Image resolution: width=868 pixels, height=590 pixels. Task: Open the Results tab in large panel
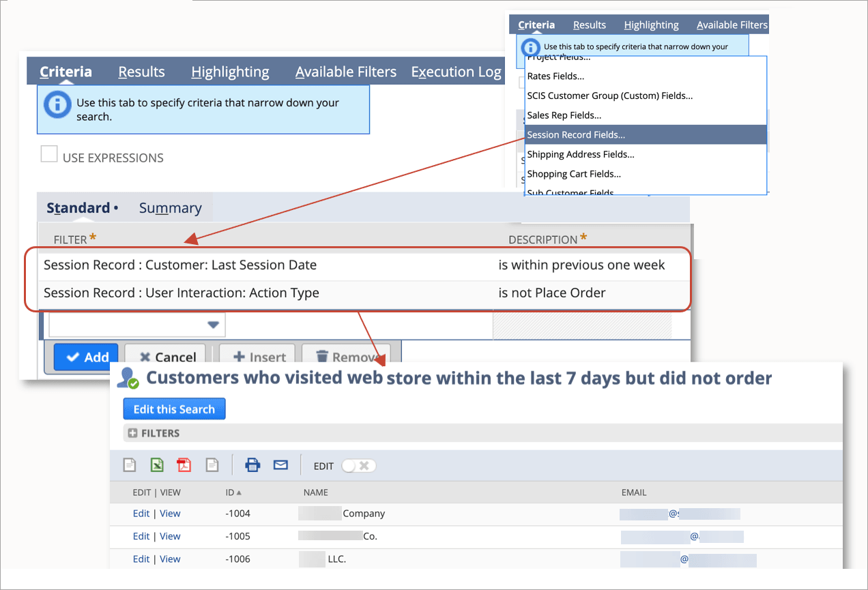coord(141,72)
